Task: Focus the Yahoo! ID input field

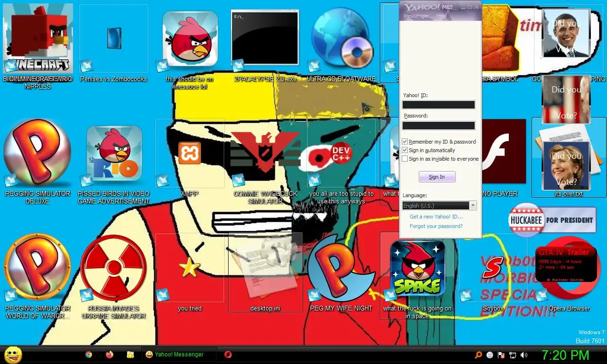Action: click(x=439, y=105)
